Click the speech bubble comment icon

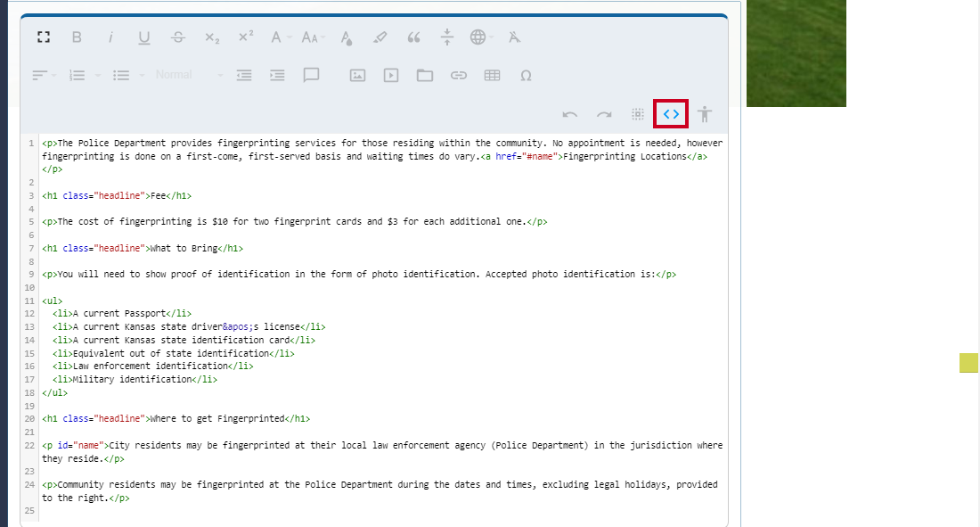(311, 75)
